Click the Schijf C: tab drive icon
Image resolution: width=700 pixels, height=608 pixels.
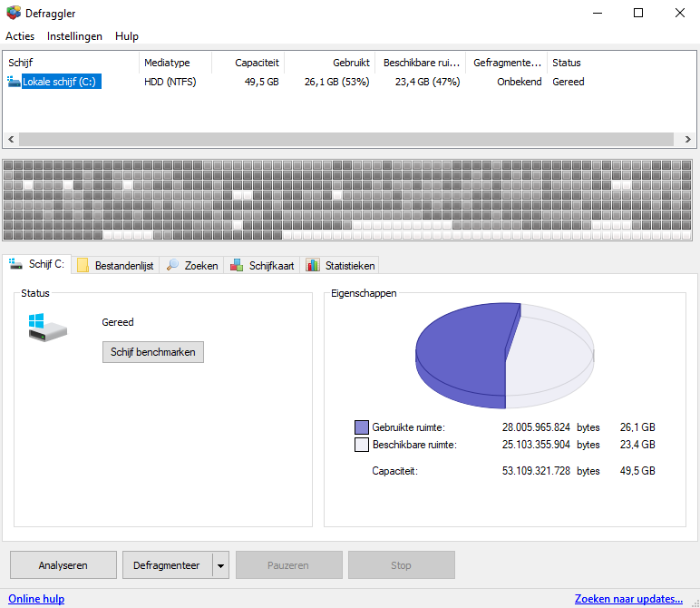[x=15, y=264]
